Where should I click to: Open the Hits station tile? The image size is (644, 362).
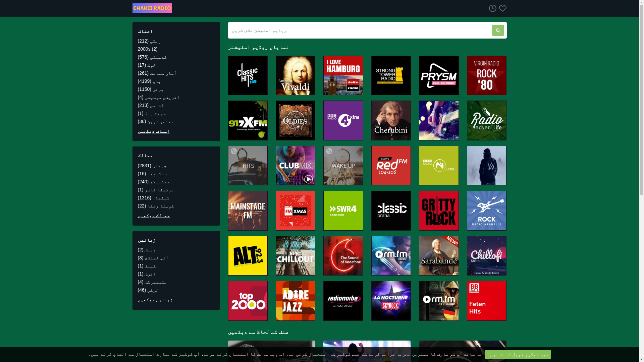(248, 166)
